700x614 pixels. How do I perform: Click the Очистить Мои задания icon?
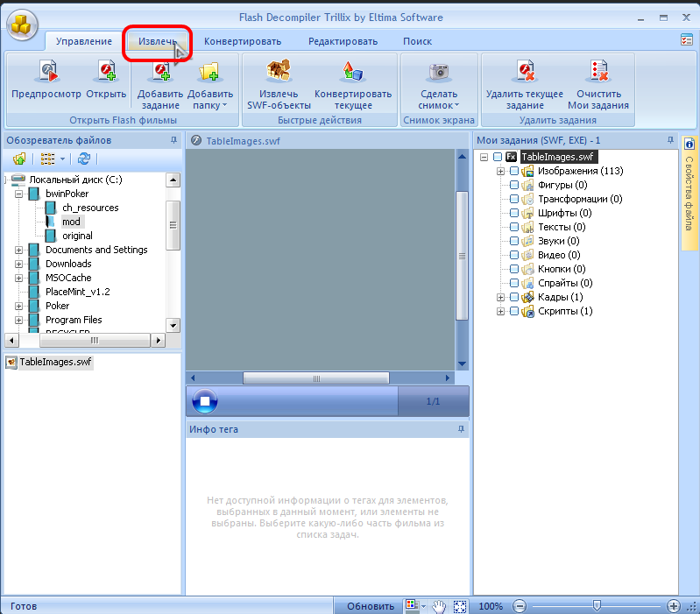(x=598, y=72)
